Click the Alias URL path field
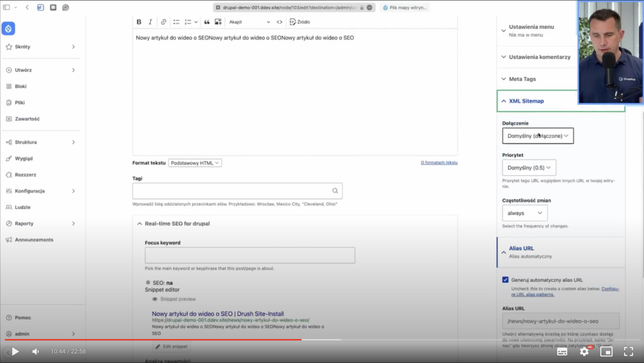 coord(561,321)
